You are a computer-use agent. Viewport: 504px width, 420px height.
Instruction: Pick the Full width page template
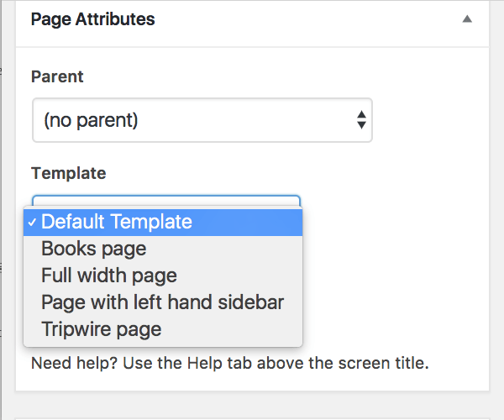click(108, 276)
